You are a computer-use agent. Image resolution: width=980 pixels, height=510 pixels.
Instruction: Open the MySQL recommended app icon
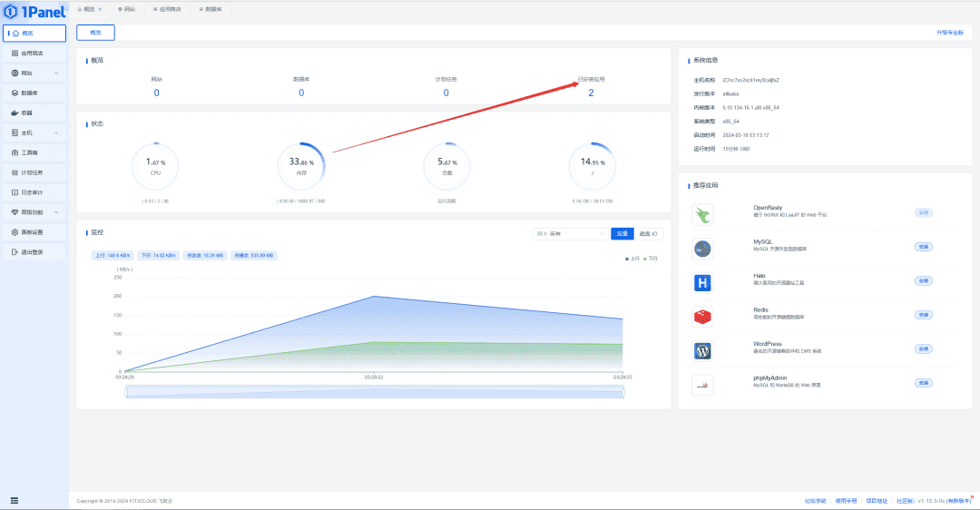click(x=702, y=249)
